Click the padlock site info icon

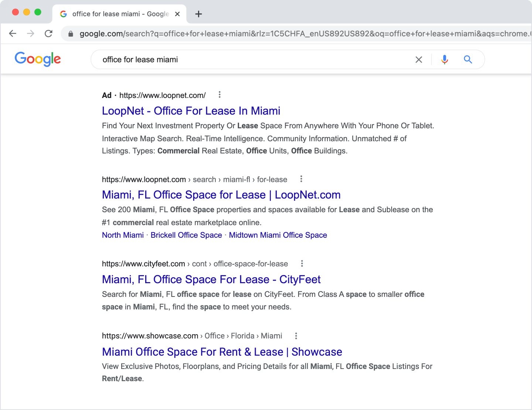pos(71,34)
